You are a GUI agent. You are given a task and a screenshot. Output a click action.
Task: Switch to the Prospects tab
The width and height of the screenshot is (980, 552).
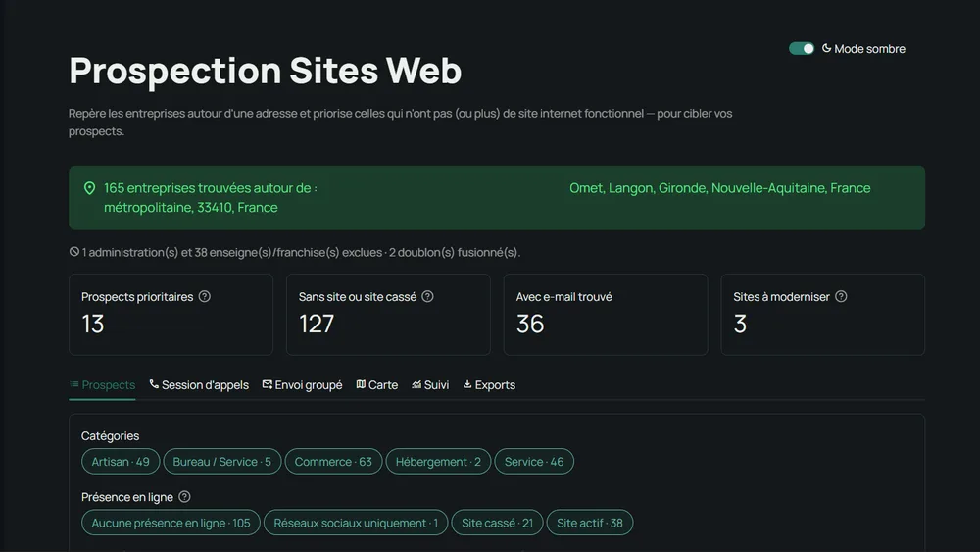click(x=103, y=385)
